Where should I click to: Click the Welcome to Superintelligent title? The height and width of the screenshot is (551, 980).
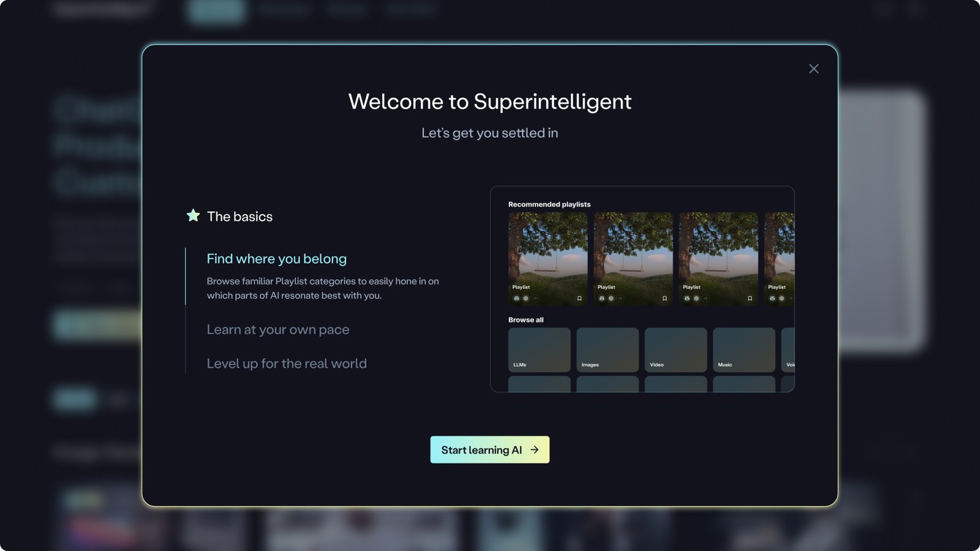pos(489,102)
